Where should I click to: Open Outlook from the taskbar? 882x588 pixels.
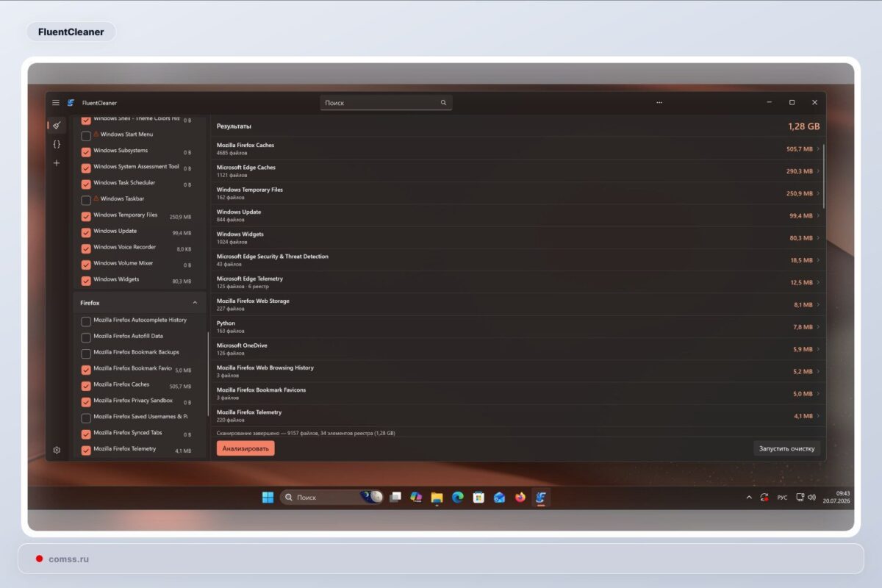click(x=499, y=498)
